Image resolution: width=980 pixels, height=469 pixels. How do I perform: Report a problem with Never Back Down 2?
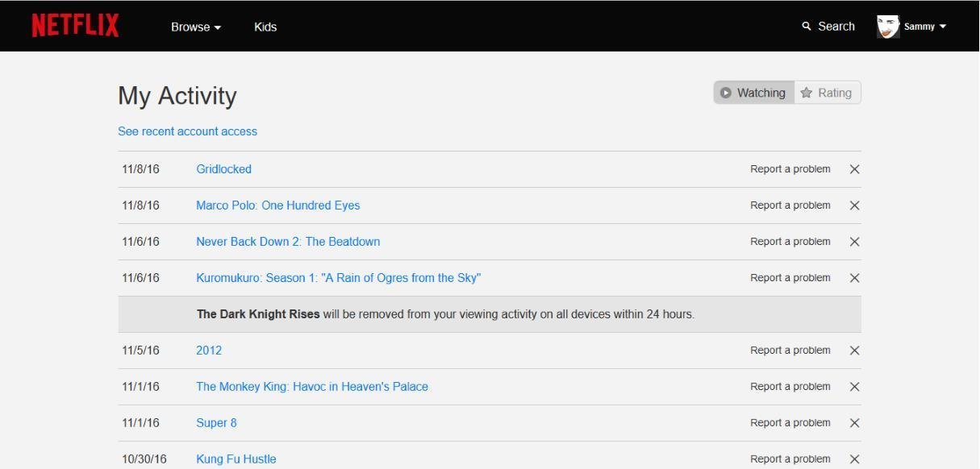[790, 242]
